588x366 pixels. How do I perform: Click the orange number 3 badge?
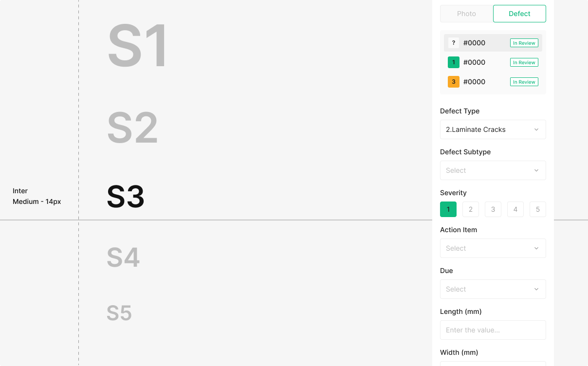click(453, 82)
